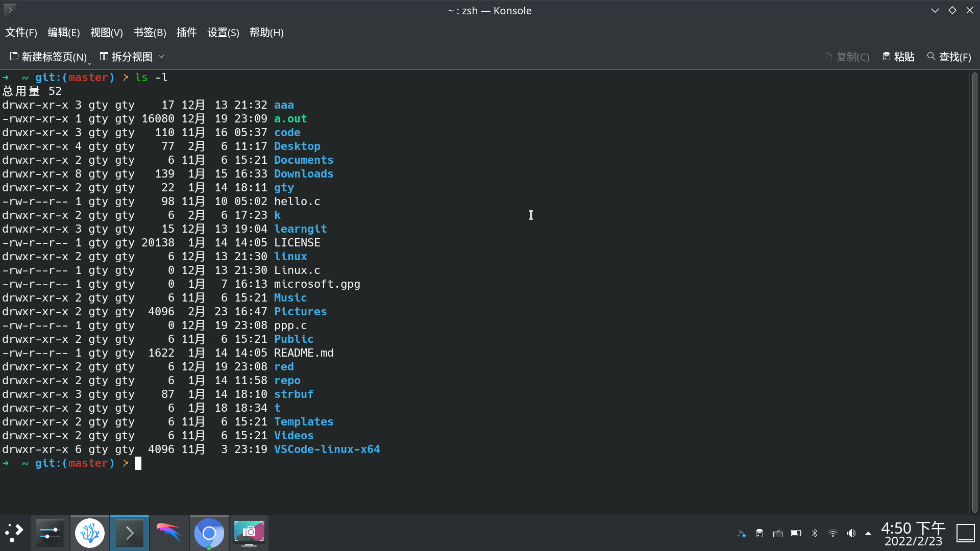Click the 4:50 下午 clock
This screenshot has height=551, width=980.
coord(913,528)
